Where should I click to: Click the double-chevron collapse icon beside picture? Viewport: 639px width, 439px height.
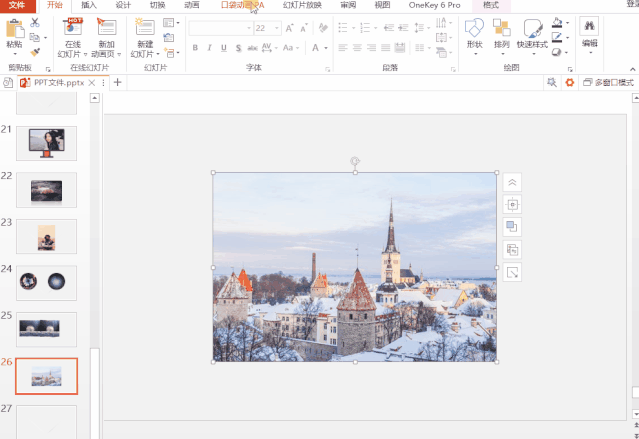pos(512,182)
